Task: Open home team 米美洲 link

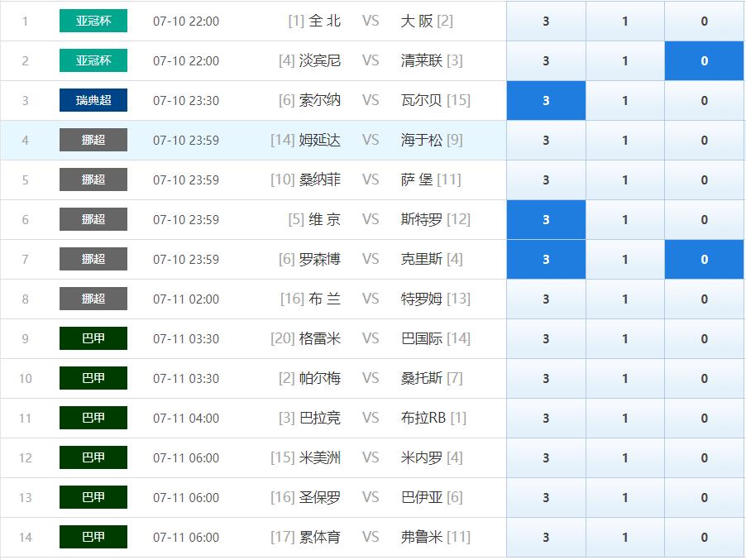Action: point(319,457)
